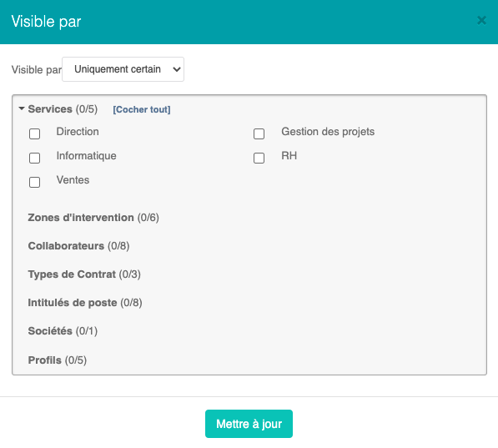Check the Informatique checkbox

35,158
